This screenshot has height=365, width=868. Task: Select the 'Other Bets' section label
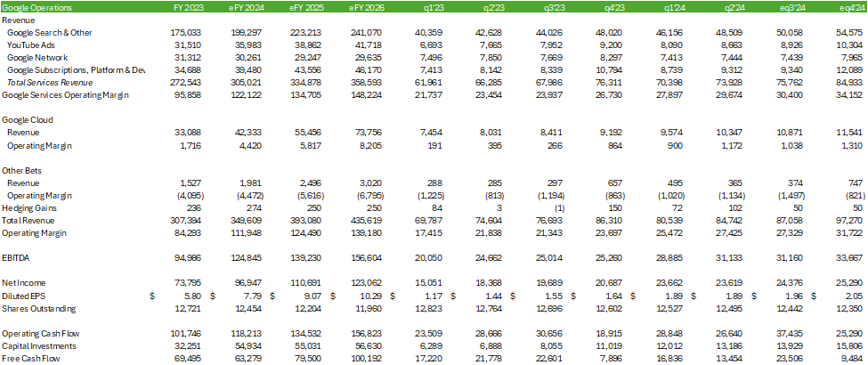(x=22, y=170)
